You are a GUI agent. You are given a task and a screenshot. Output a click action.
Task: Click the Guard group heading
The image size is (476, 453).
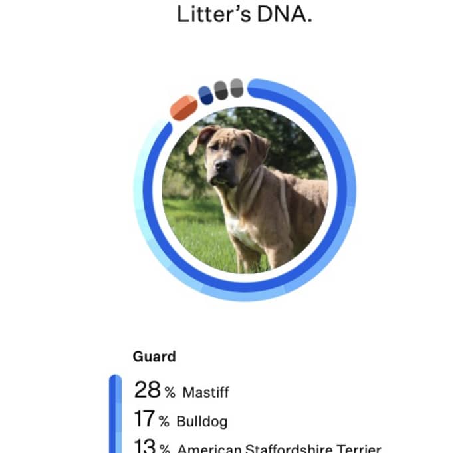coord(154,357)
